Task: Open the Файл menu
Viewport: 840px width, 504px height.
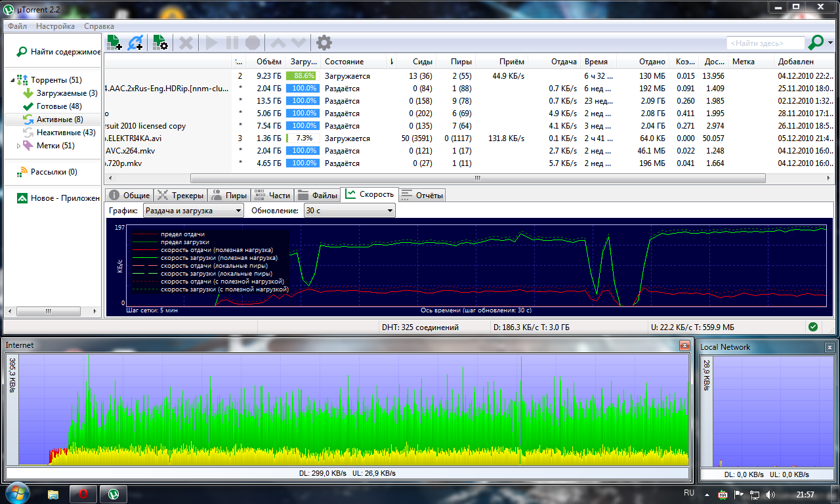Action: tap(17, 26)
